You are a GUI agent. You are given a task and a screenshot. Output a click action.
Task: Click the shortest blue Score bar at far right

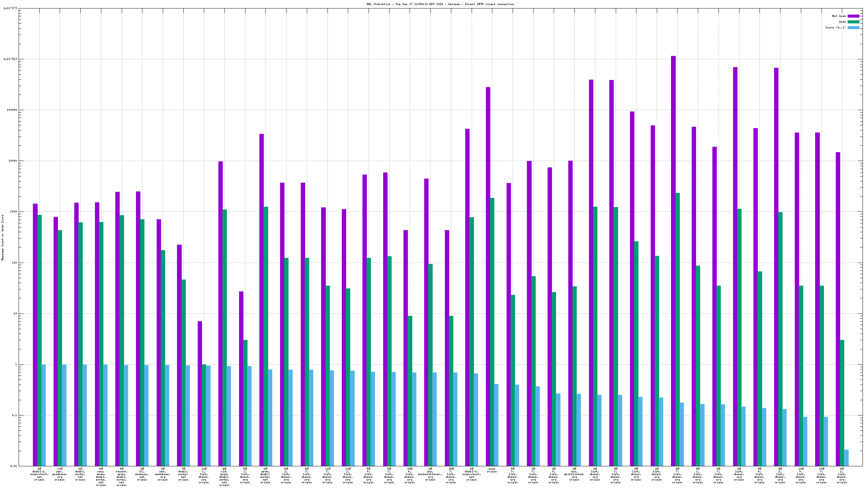(x=846, y=457)
